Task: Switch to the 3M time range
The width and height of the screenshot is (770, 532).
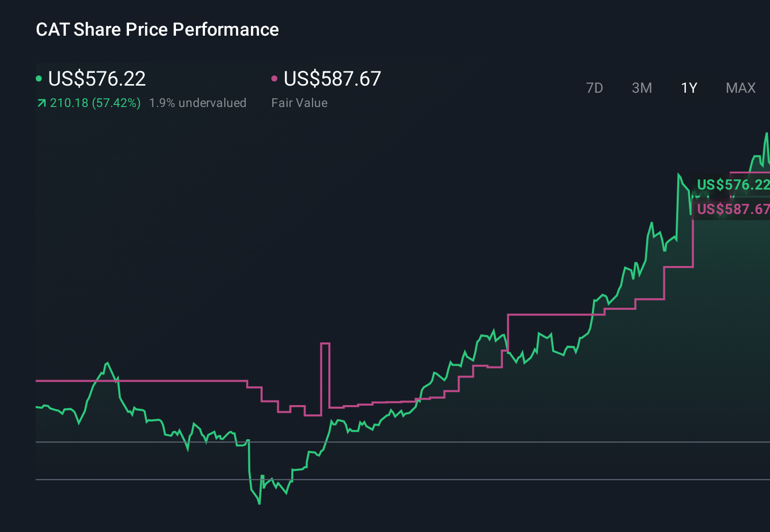Action: pyautogui.click(x=641, y=88)
